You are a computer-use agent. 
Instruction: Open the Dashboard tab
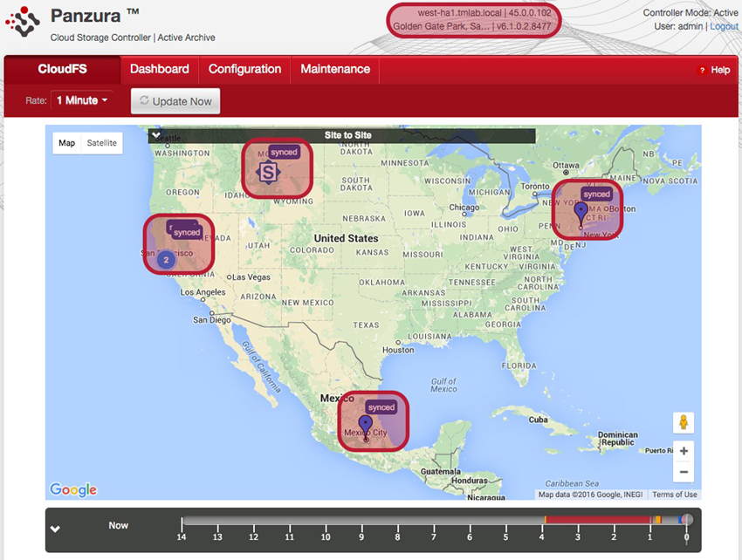pyautogui.click(x=160, y=69)
